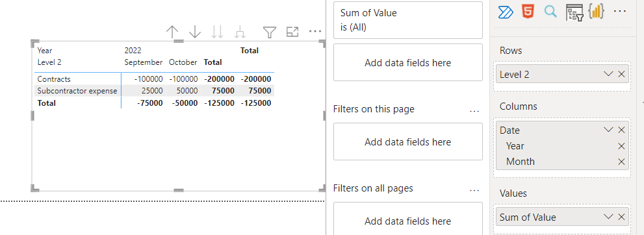The height and width of the screenshot is (235, 644).
Task: Remove Level 2 field from Rows
Action: (x=621, y=74)
